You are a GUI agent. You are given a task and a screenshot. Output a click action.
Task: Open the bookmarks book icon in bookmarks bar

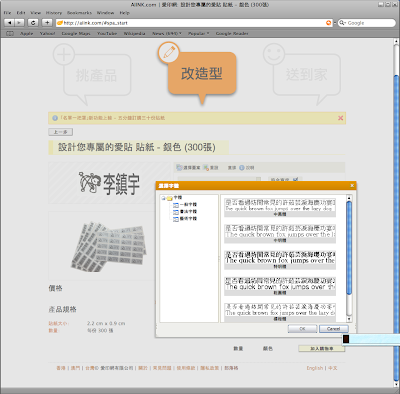(10, 33)
